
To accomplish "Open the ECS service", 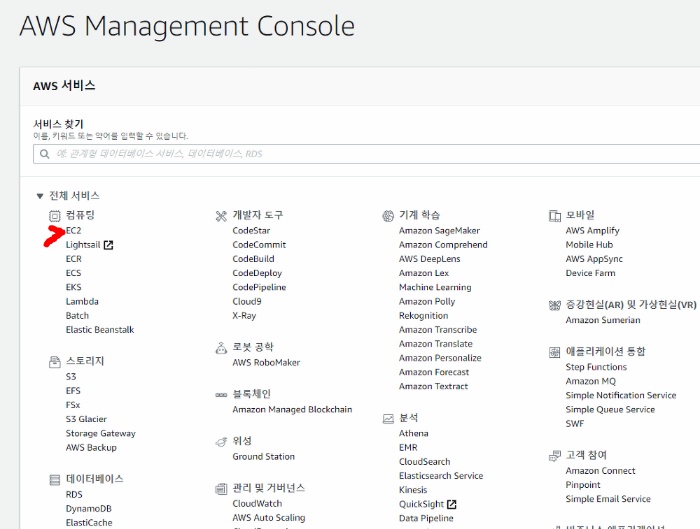I will click(x=74, y=273).
